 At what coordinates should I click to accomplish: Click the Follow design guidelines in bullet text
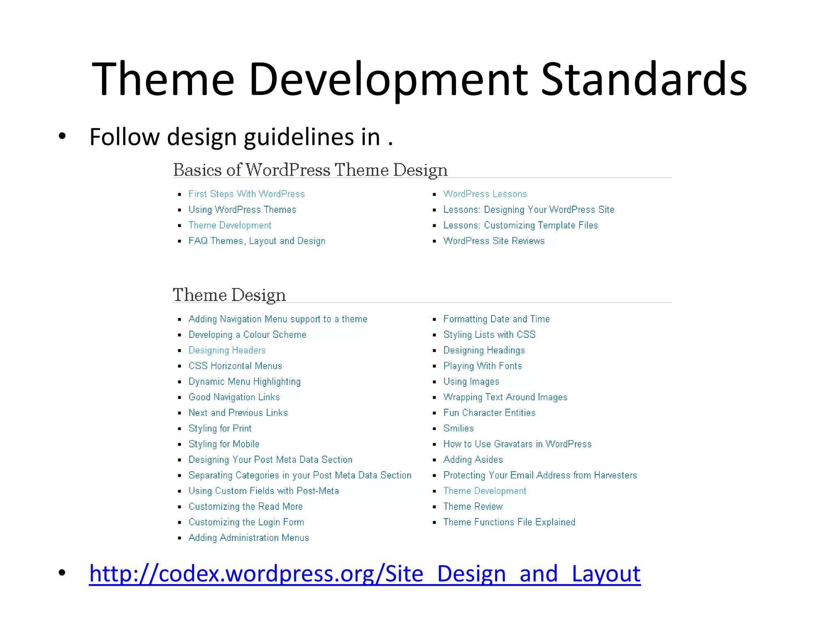point(241,137)
